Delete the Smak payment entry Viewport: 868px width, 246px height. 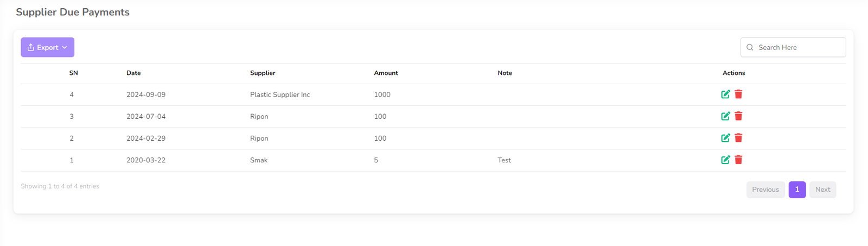(738, 160)
